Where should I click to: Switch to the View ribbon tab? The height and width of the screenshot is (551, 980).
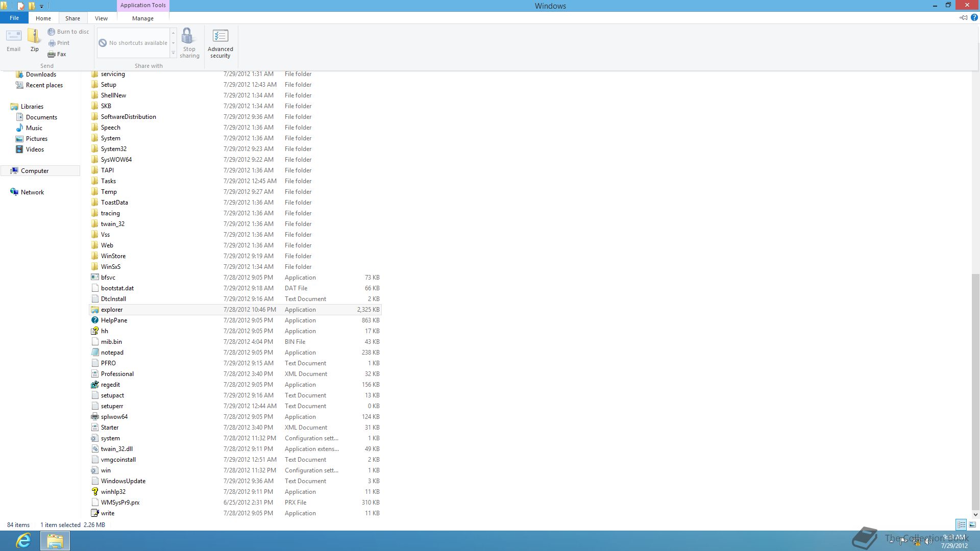[101, 18]
